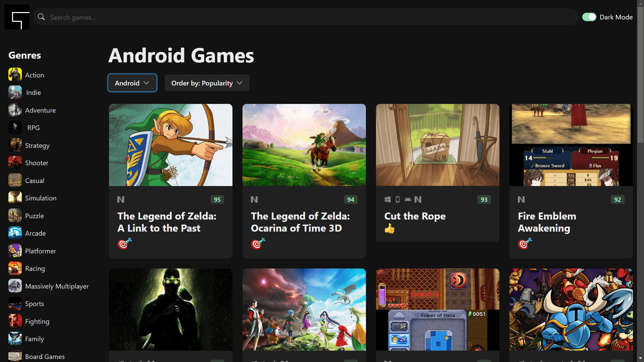Click the Action genre thumbnail icon

pos(15,74)
